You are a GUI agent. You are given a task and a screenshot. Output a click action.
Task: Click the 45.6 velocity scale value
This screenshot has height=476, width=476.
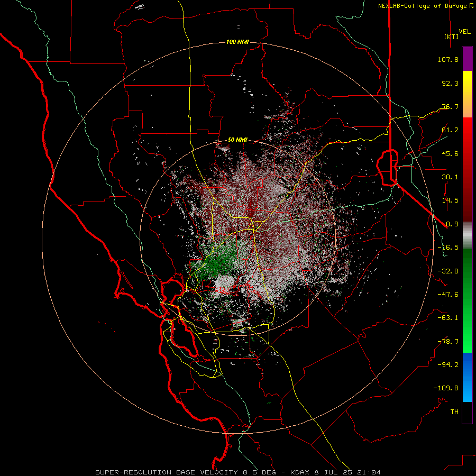click(450, 153)
